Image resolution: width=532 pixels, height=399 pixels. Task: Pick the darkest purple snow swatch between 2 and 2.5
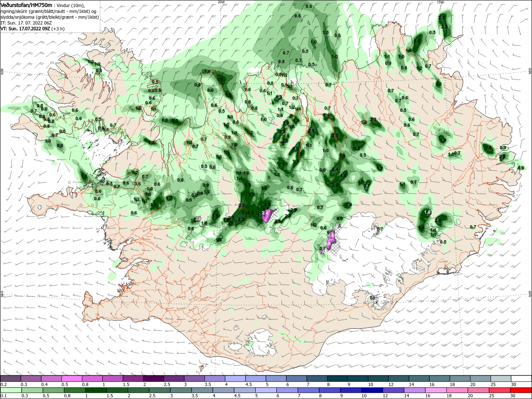click(153, 379)
